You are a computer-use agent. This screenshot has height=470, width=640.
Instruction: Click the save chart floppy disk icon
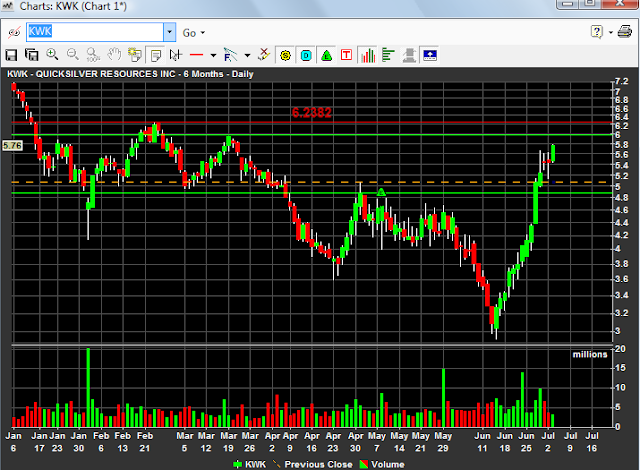(x=11, y=55)
